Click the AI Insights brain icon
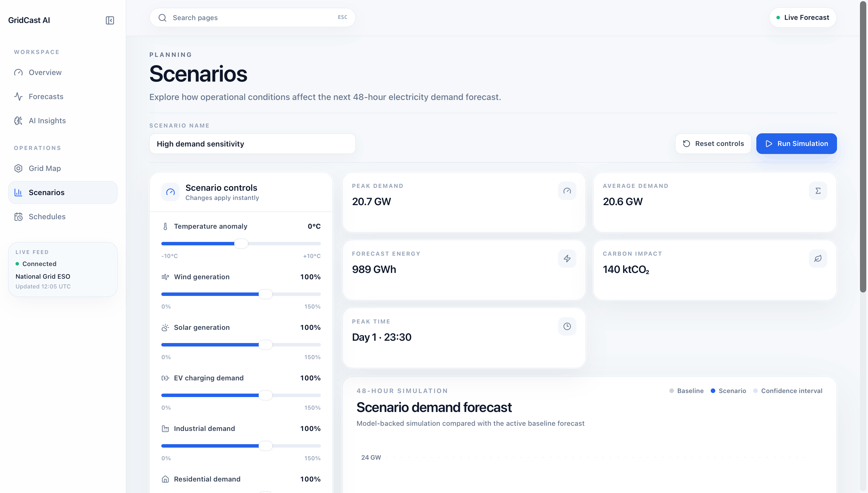This screenshot has width=868, height=493. click(x=18, y=121)
